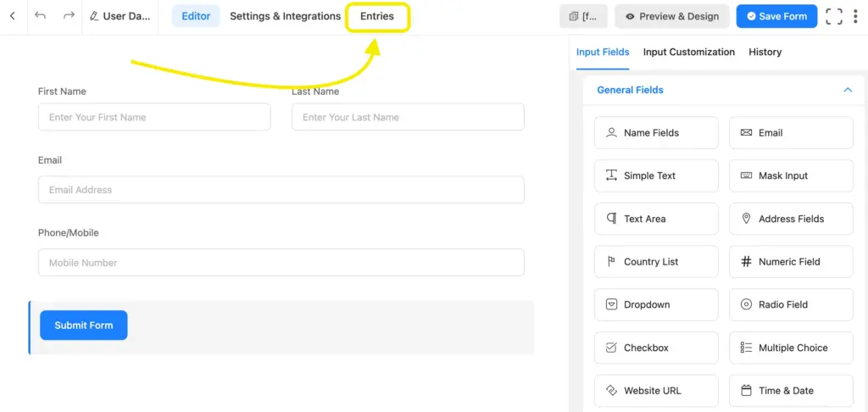Collapse the General Fields section chevron
The image size is (868, 412).
click(x=848, y=90)
